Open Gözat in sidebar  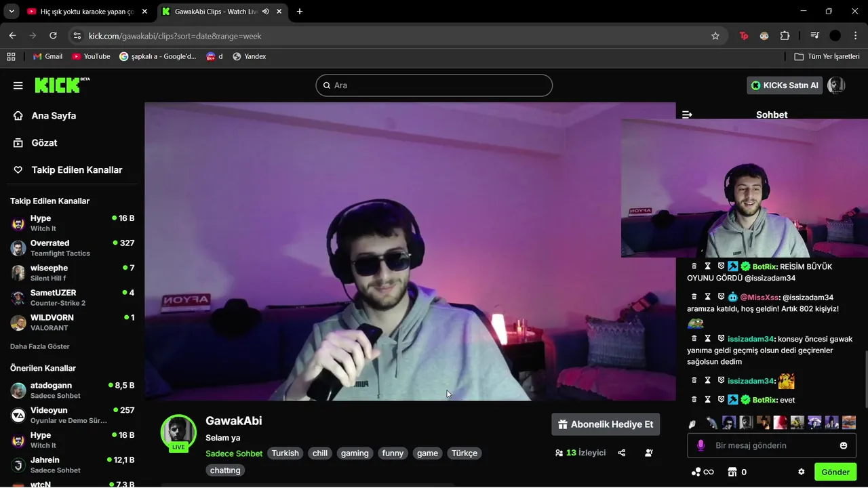pyautogui.click(x=36, y=143)
